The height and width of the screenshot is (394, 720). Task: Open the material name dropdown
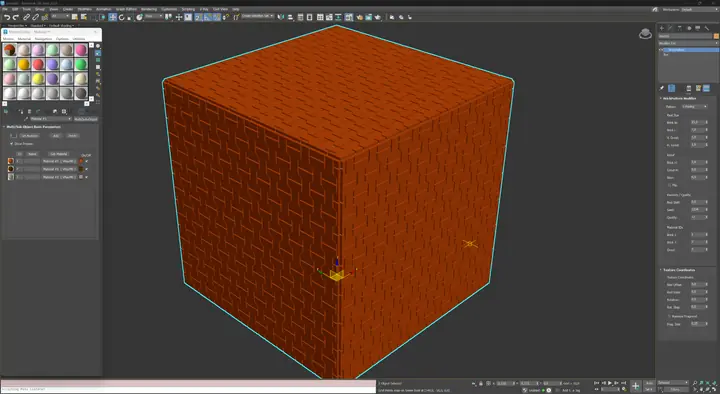click(x=51, y=119)
